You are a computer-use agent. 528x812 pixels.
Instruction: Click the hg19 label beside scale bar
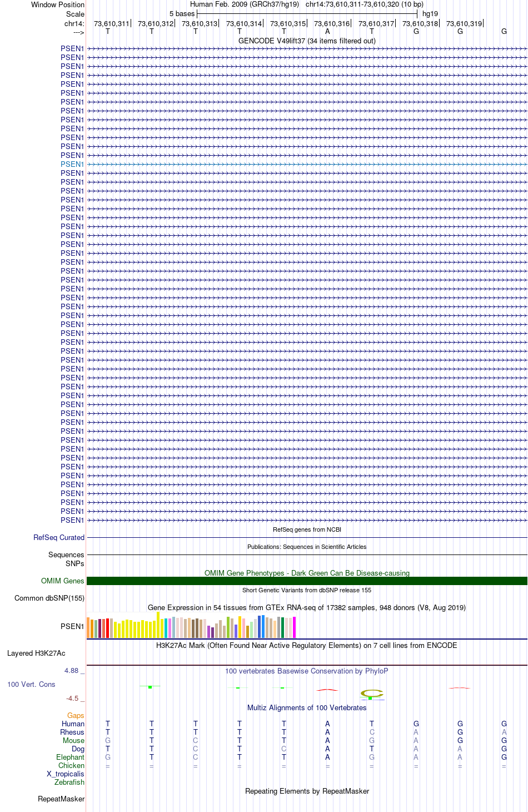(430, 13)
